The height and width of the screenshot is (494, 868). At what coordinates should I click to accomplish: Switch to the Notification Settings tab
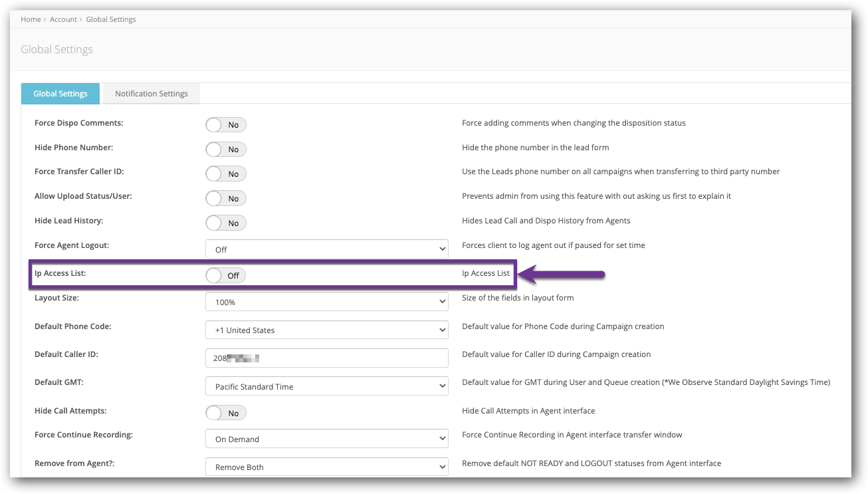[151, 93]
